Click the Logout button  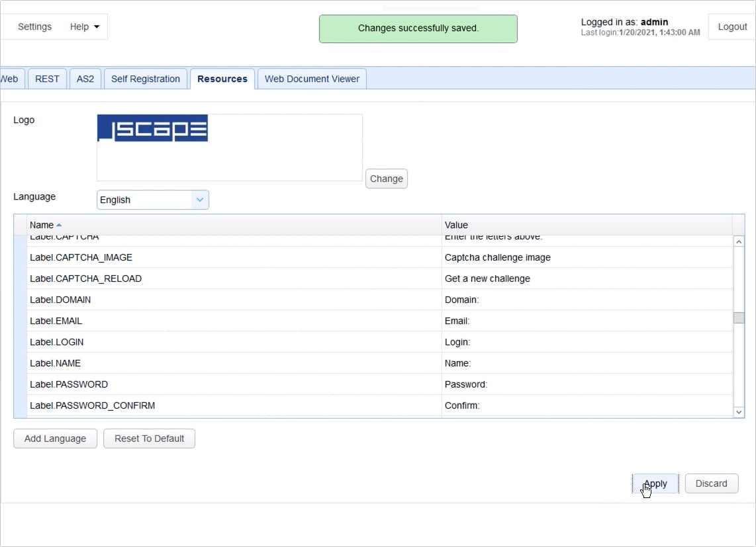732,26
